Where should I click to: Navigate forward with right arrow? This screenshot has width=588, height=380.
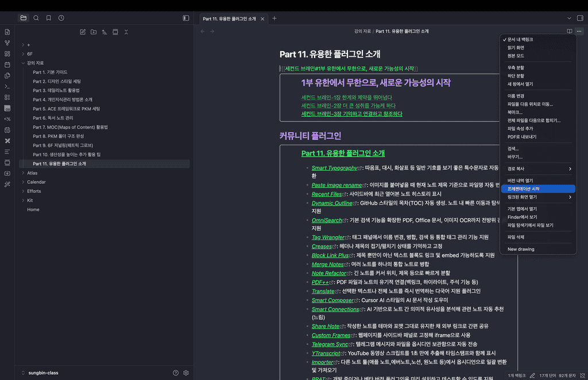tap(212, 32)
